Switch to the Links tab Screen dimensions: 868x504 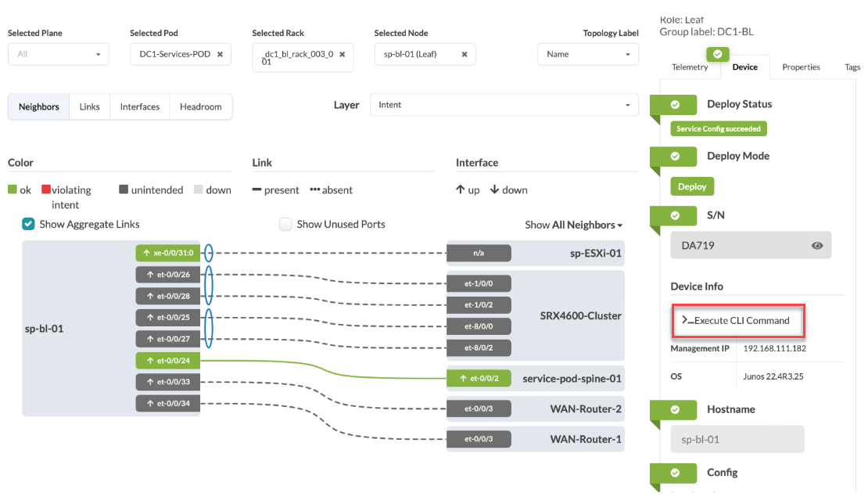(89, 107)
